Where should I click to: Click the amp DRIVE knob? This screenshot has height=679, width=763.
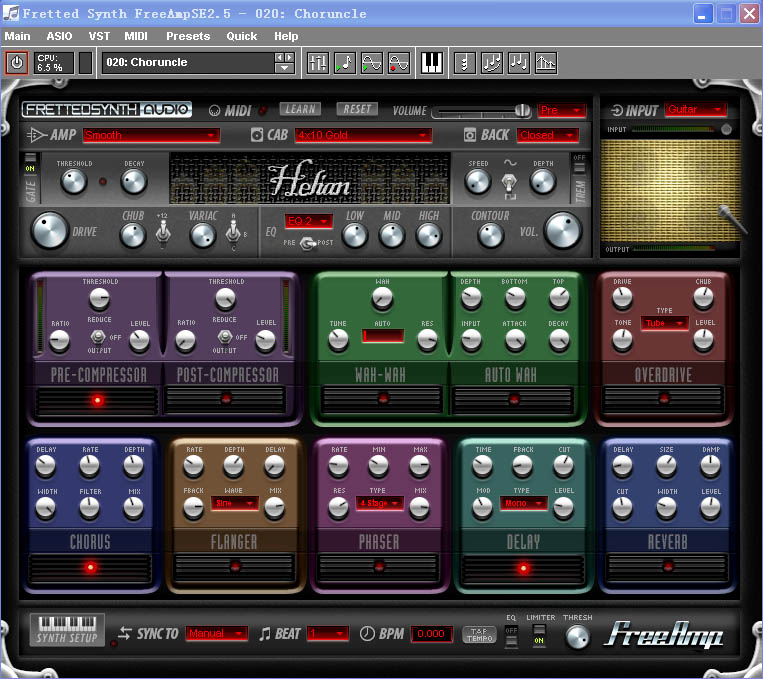coord(49,230)
